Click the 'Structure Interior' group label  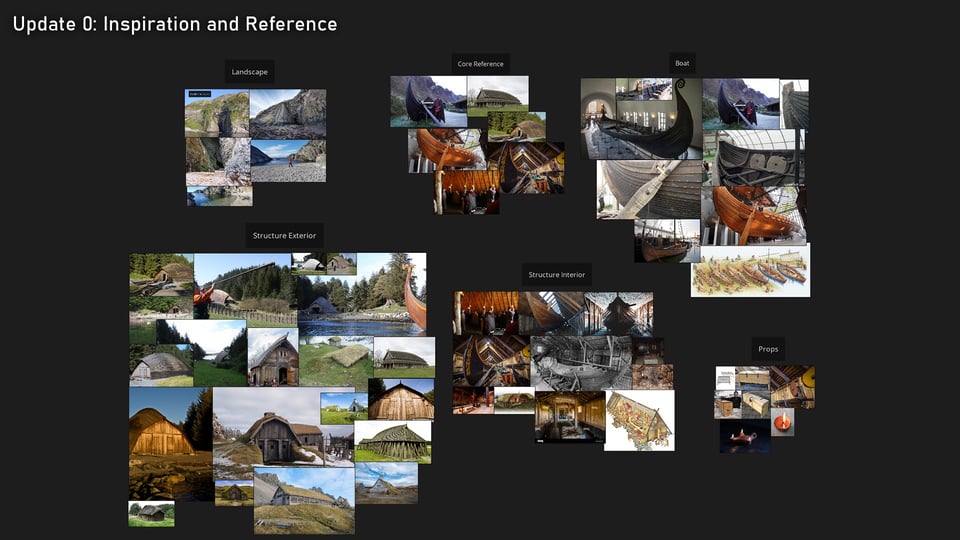coord(557,274)
